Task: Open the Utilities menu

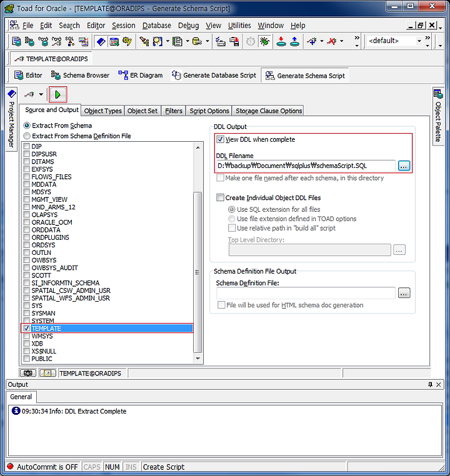Action: click(x=239, y=26)
